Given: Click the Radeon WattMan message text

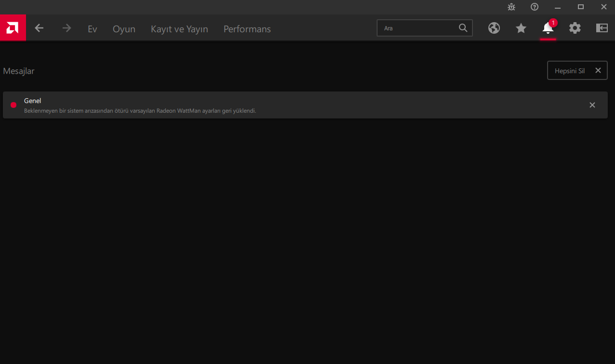Looking at the screenshot, I should (140, 111).
